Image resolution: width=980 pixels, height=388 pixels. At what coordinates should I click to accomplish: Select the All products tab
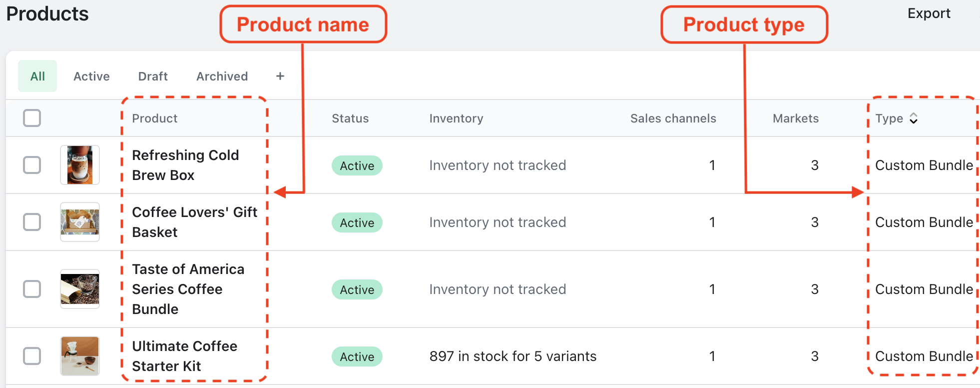click(x=37, y=76)
